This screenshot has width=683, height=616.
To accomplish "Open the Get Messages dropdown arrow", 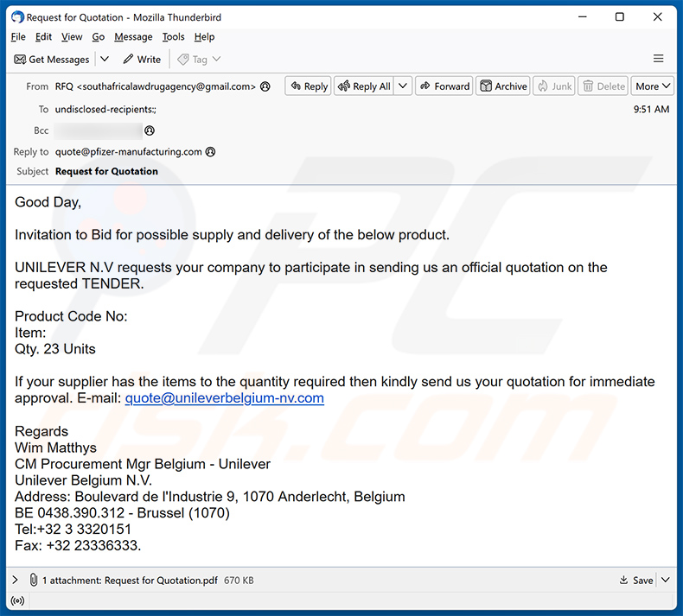I will (105, 60).
